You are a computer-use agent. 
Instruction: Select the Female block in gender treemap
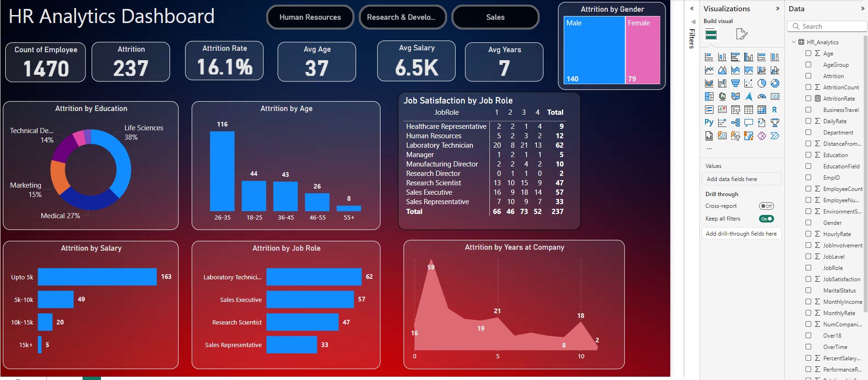(643, 50)
